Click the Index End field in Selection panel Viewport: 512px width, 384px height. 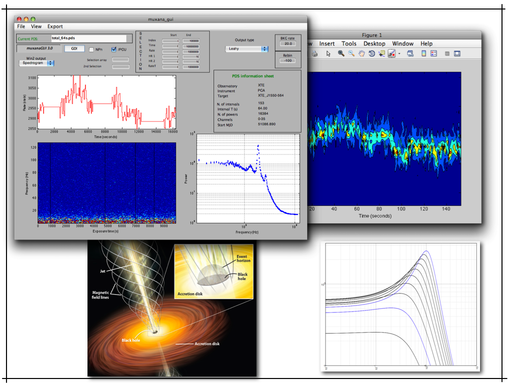click(x=191, y=41)
